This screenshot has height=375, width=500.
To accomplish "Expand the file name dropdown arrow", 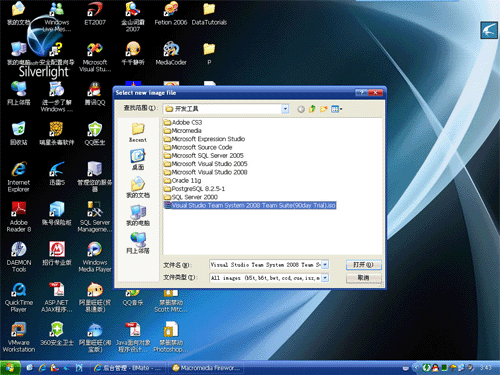I will (325, 265).
